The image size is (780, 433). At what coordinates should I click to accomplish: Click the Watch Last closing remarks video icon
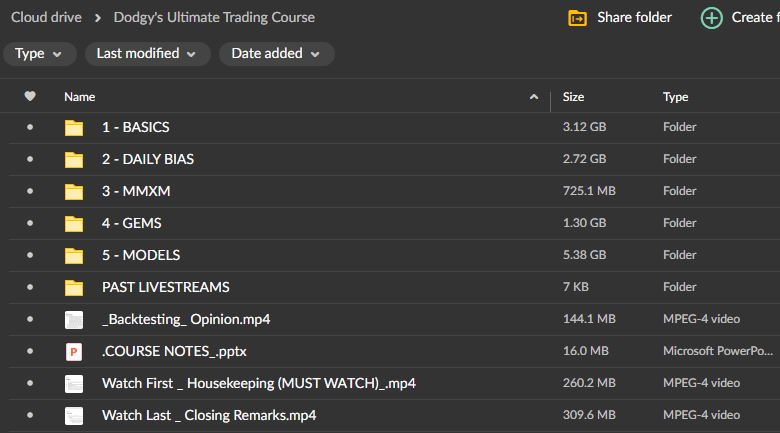(x=74, y=416)
